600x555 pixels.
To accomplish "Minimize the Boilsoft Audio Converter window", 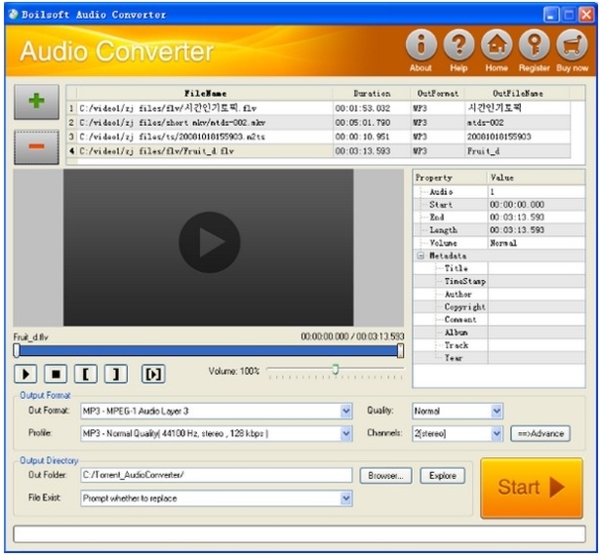I will coord(551,15).
